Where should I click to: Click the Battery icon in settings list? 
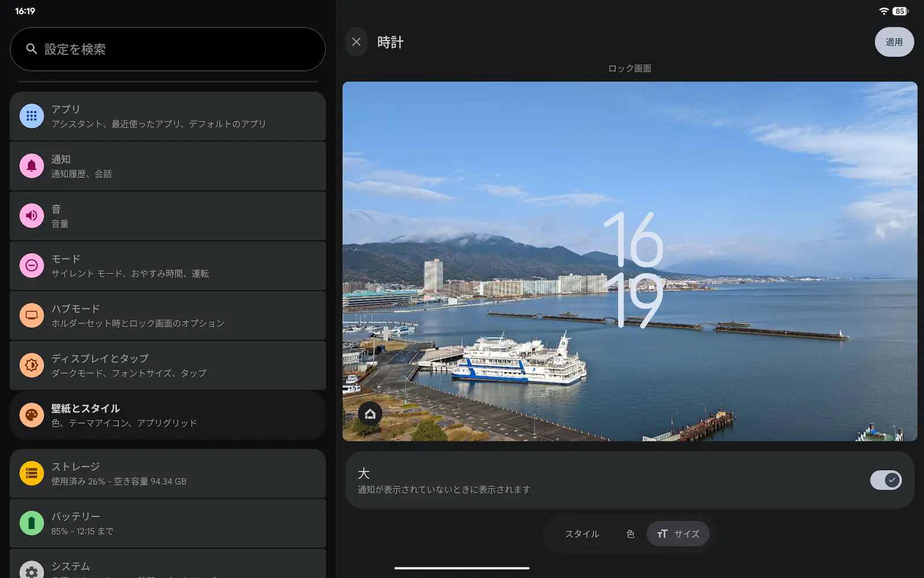click(32, 523)
